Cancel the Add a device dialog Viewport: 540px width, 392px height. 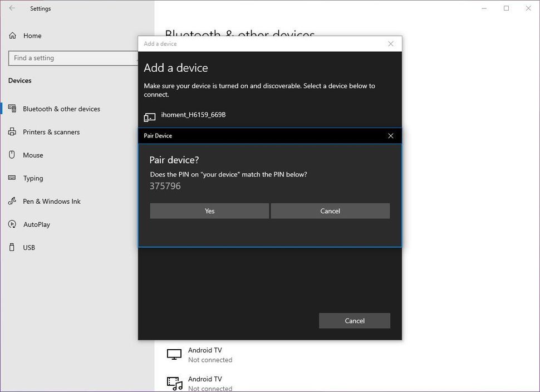click(x=354, y=321)
